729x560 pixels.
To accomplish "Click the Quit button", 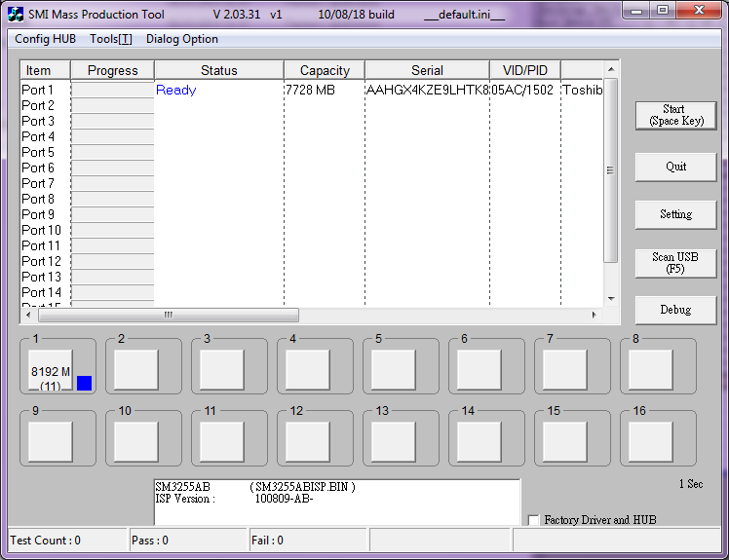I will coord(676,167).
